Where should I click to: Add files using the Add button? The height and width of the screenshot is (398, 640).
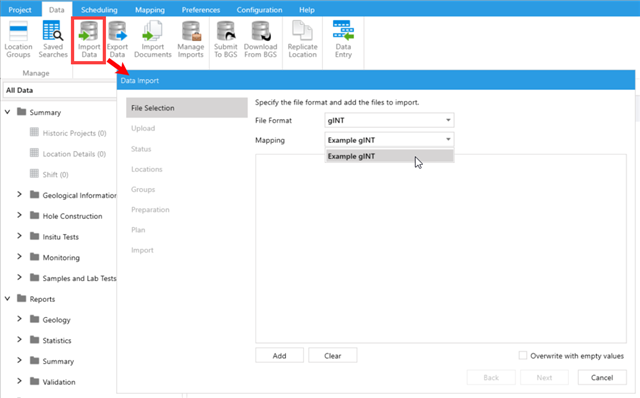[280, 356]
